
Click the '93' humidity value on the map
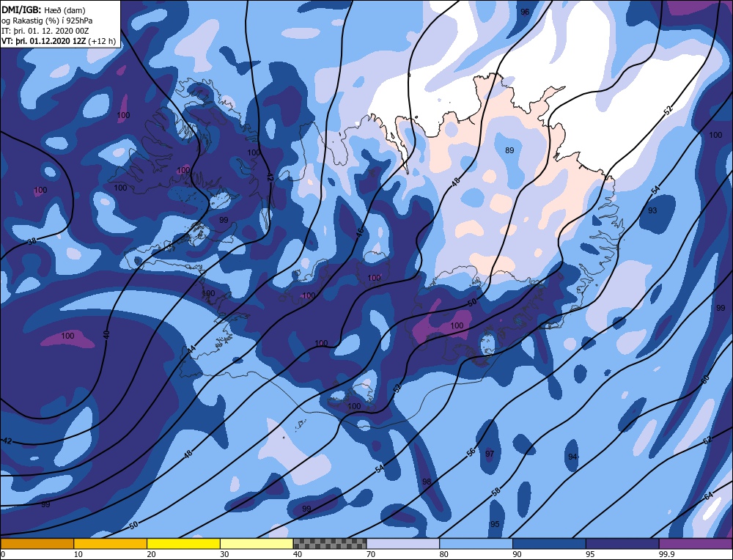652,210
